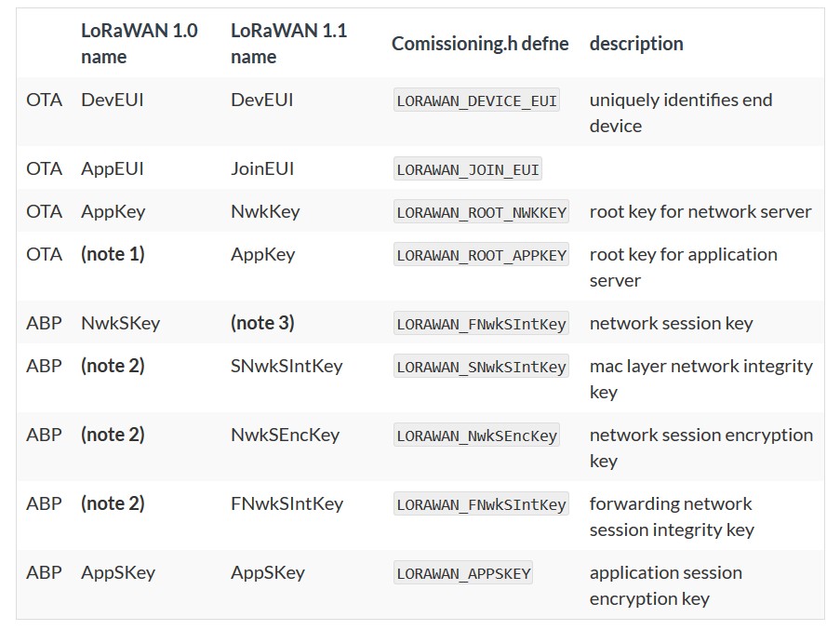Screen dimensions: 840x630
Task: Click (note 2) beside SNwkSIntKey
Action: pos(113,366)
